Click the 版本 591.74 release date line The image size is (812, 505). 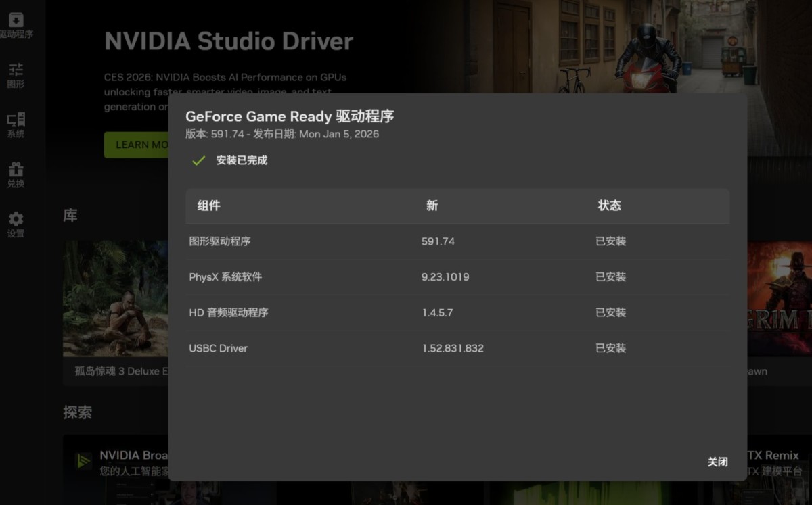coord(282,134)
